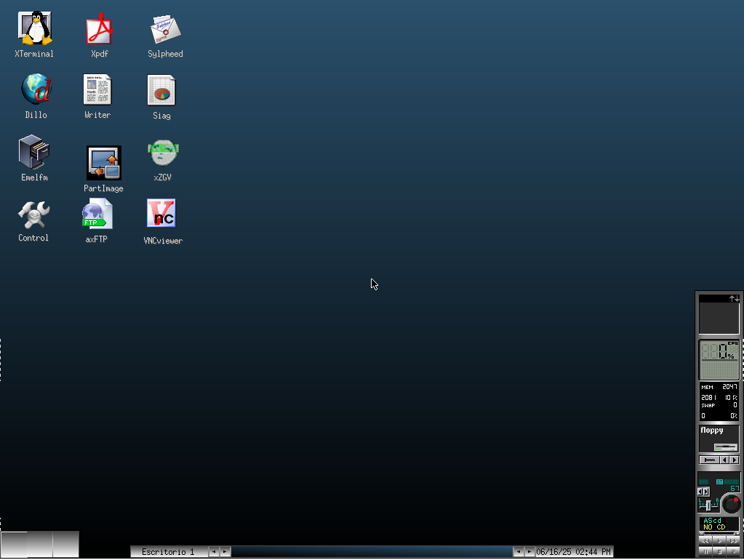This screenshot has height=560, width=744.
Task: Fast forward in AScd CD player
Action: [x=733, y=541]
